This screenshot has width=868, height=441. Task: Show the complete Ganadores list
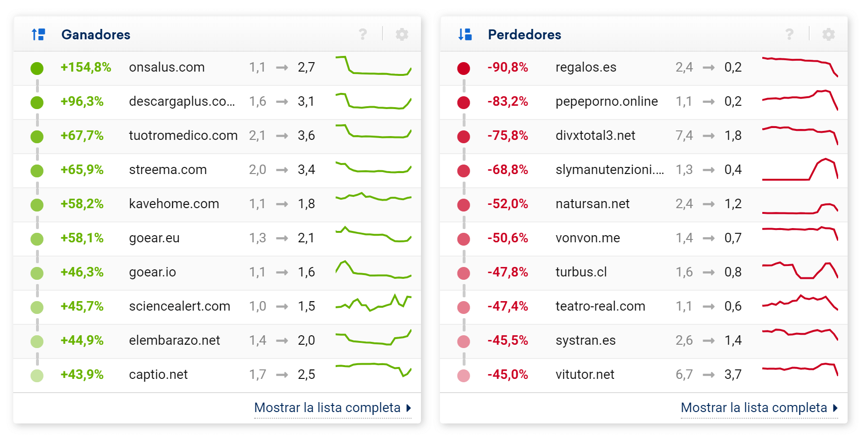click(x=328, y=408)
